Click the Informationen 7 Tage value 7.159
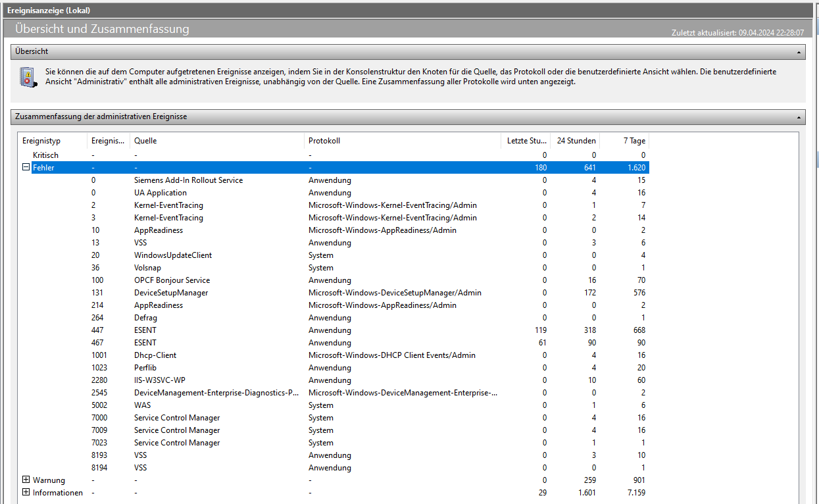 coord(636,493)
